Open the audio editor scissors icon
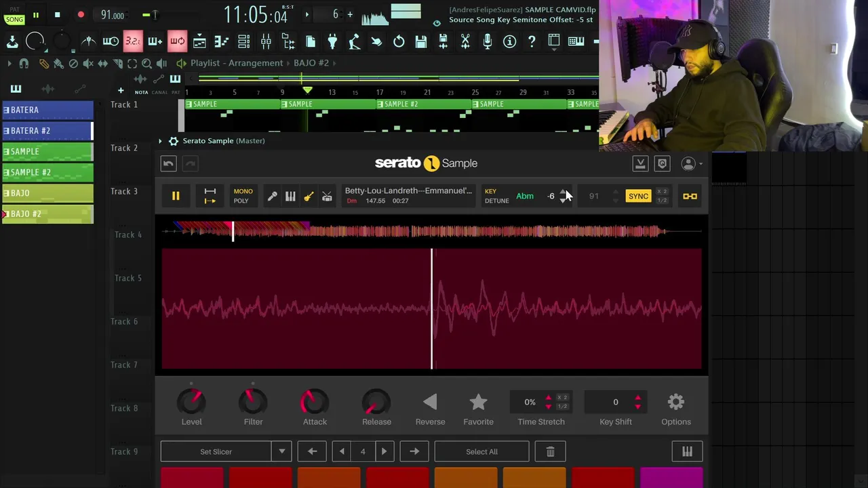The height and width of the screenshot is (488, 868). click(x=465, y=42)
